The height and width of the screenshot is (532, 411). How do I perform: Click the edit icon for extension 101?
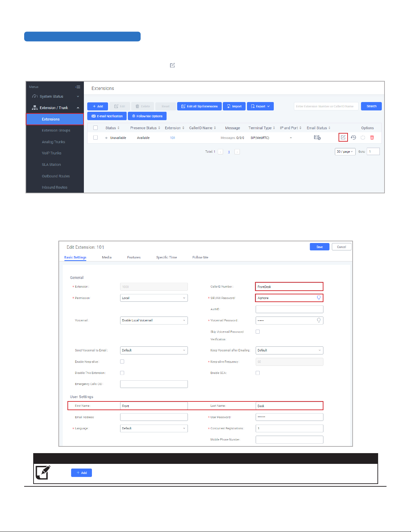(343, 137)
